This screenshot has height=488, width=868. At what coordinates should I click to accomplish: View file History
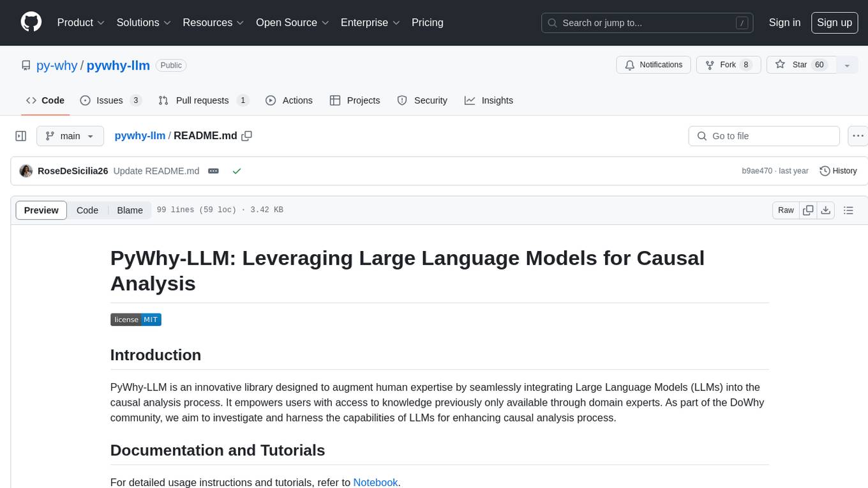[x=838, y=171]
